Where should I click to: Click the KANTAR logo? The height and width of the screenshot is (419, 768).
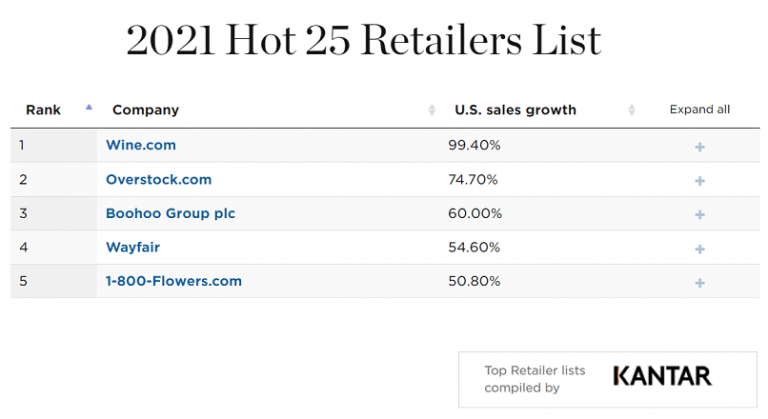click(x=662, y=376)
